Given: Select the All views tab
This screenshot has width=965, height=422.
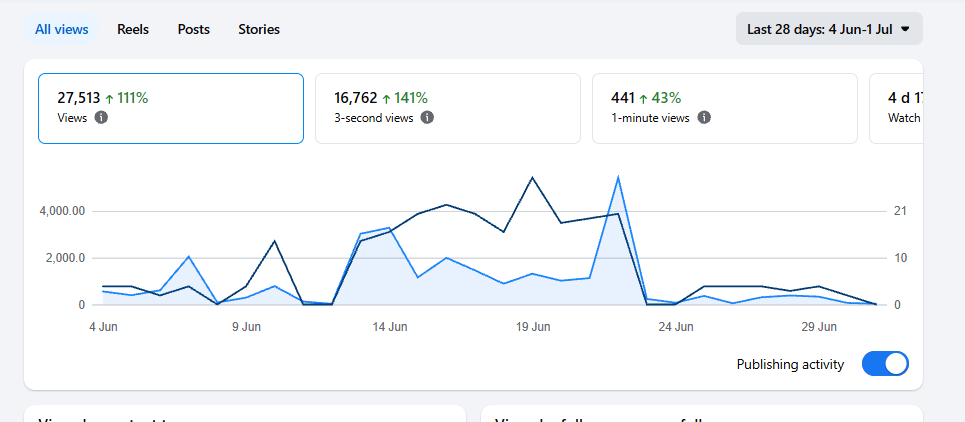Looking at the screenshot, I should pos(62,30).
